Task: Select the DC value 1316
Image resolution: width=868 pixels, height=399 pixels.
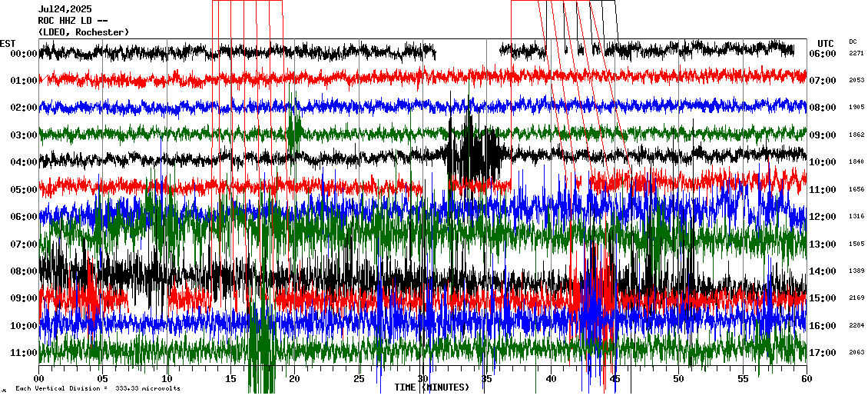Action: point(856,217)
